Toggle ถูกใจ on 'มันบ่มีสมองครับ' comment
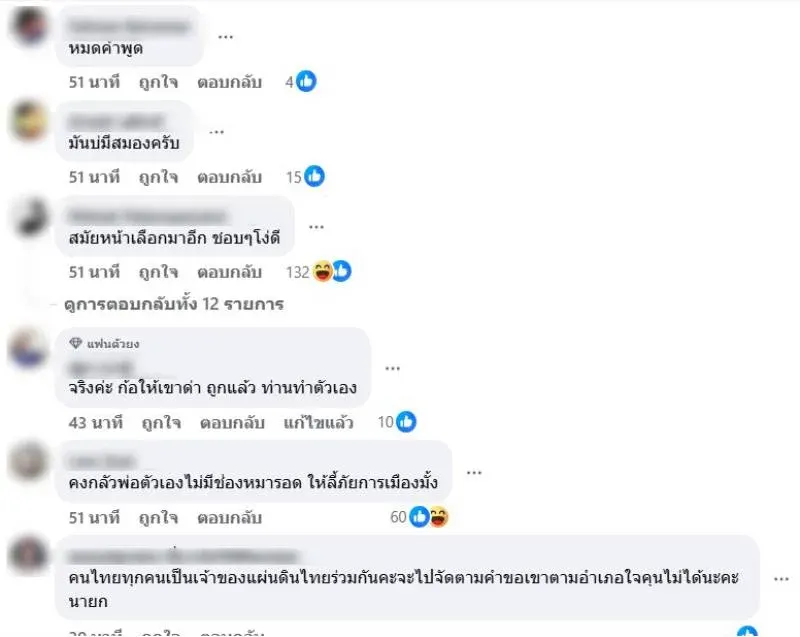 pyautogui.click(x=159, y=177)
